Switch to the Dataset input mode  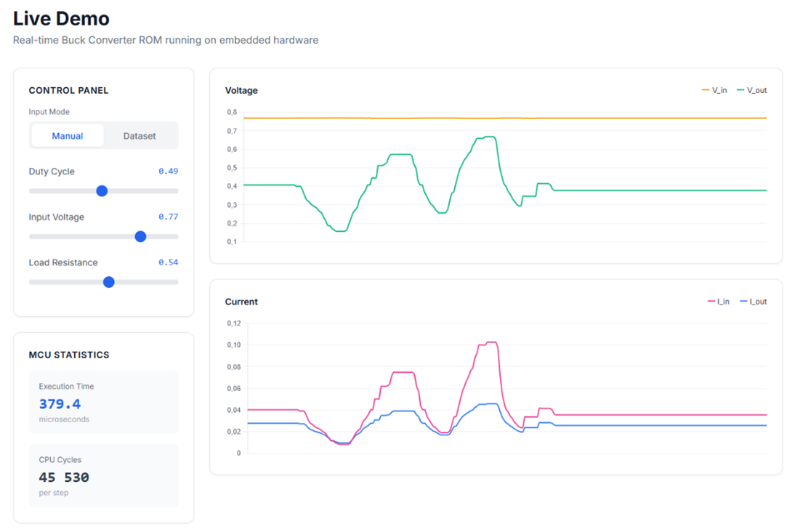click(x=140, y=136)
